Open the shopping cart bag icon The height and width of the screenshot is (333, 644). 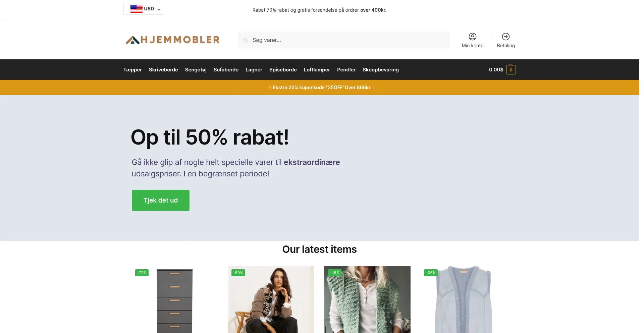pos(511,69)
